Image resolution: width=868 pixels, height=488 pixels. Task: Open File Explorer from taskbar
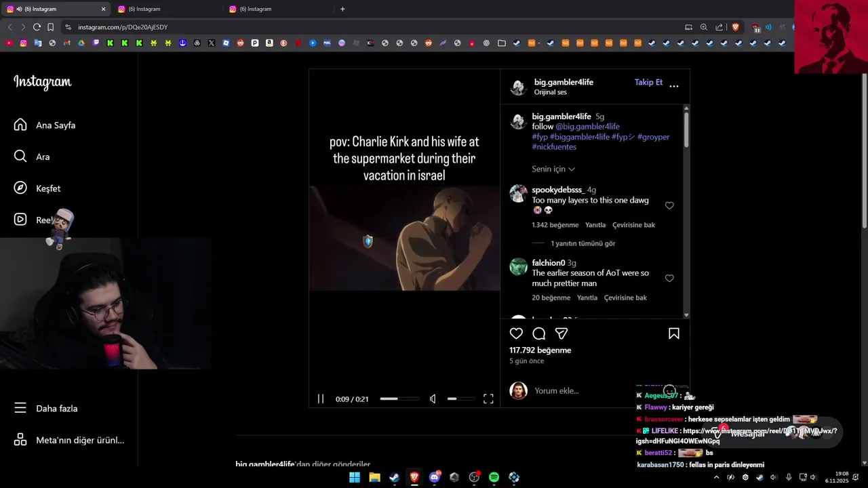(374, 477)
